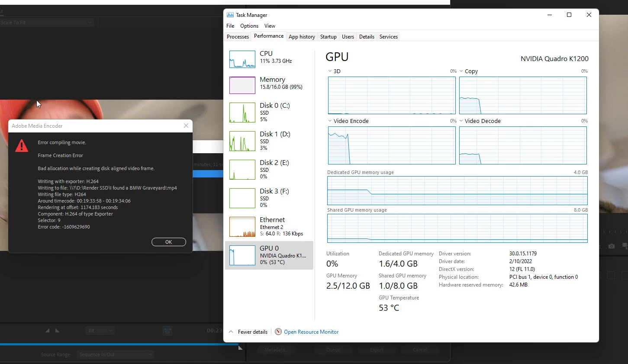Click OK in Adobe Media Encoder error dialog
This screenshot has height=364, width=628.
point(169,242)
